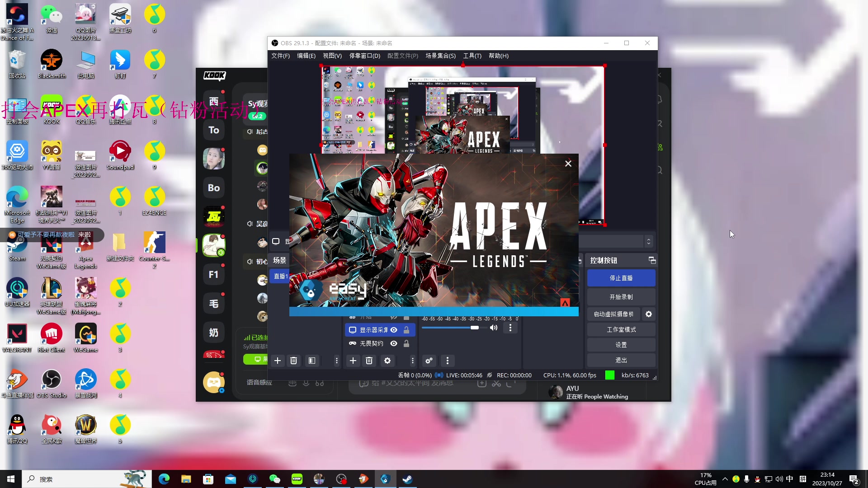Toggle lock on 显示器采集 source
Image resolution: width=868 pixels, height=488 pixels.
406,330
